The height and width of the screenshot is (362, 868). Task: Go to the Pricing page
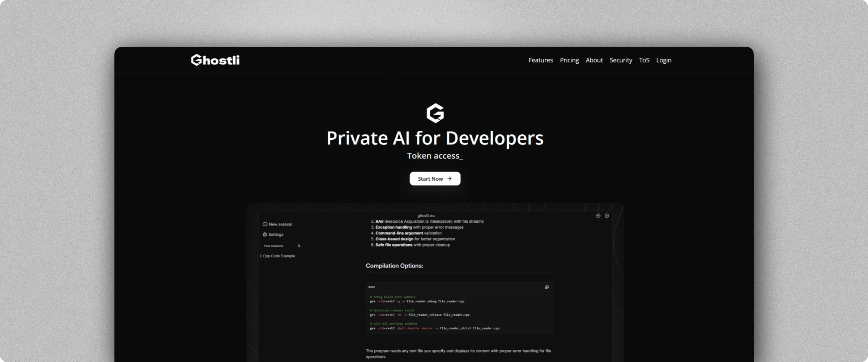pyautogui.click(x=569, y=60)
